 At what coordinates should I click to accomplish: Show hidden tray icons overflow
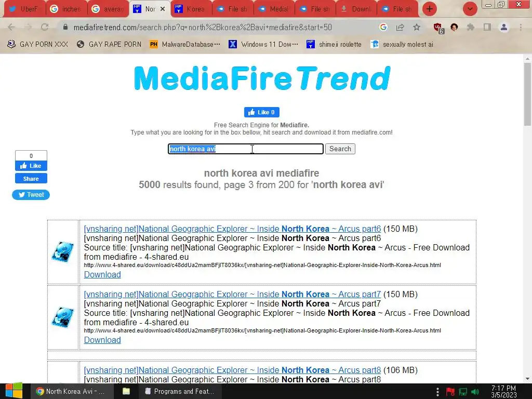tap(437, 392)
